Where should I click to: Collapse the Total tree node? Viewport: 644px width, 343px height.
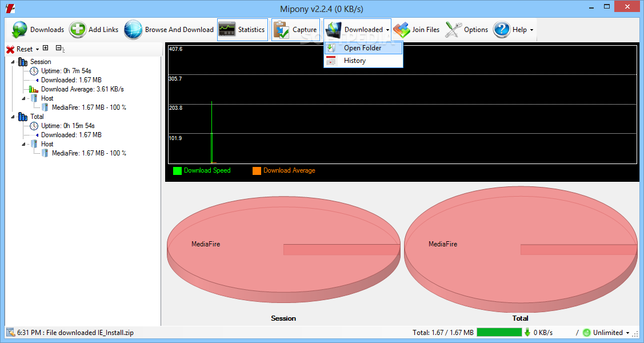pos(13,117)
